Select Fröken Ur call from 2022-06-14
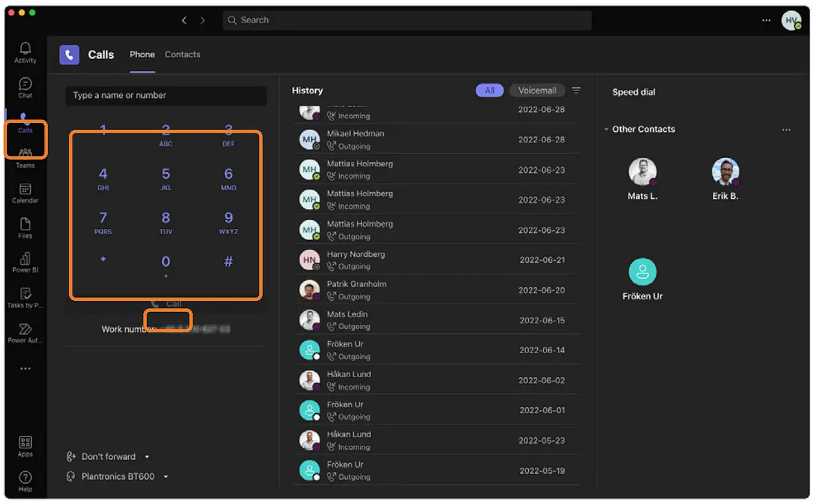 pyautogui.click(x=436, y=350)
